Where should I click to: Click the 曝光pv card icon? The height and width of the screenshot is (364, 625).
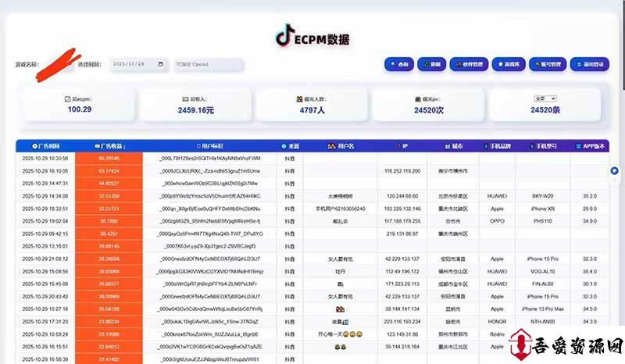click(417, 99)
